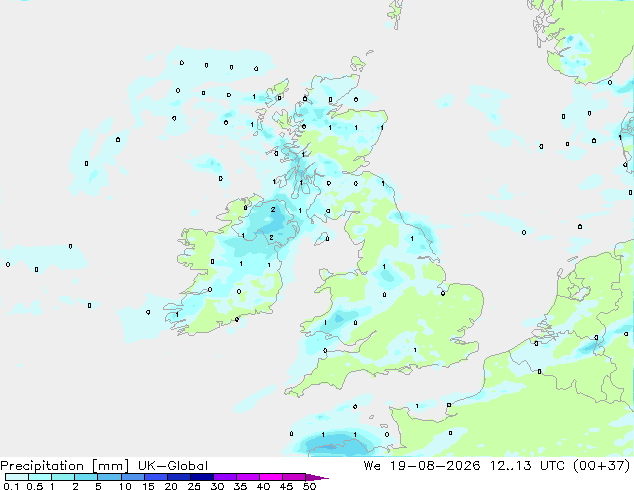This screenshot has width=634, height=490.
Task: Click the 'Precipitation [mm]' title text
Action: (x=65, y=466)
